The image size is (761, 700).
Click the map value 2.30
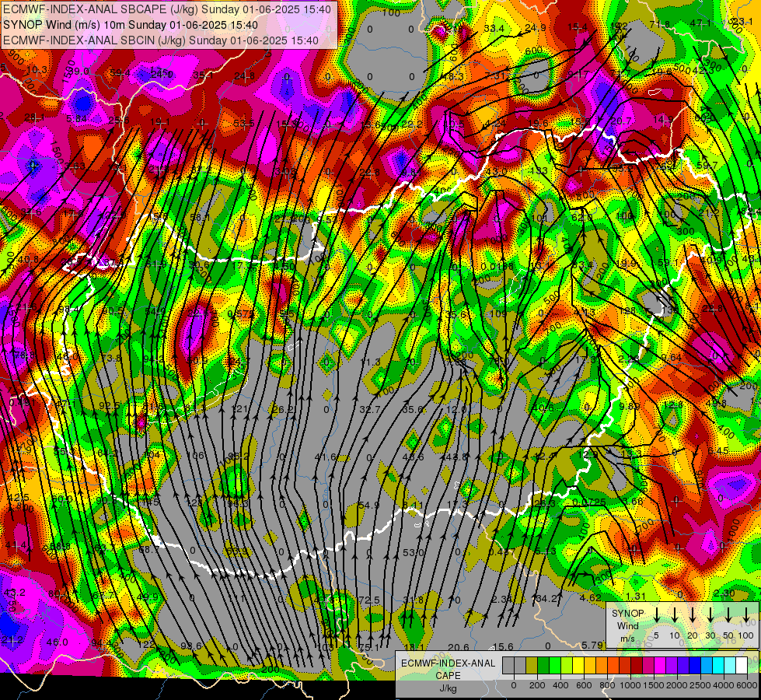[x=724, y=593]
